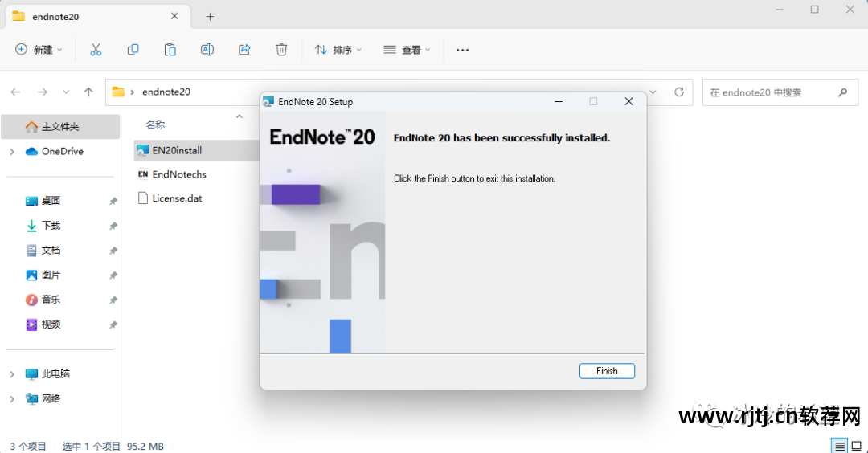
Task: Open the See more (...) toolbar menu
Action: pos(462,50)
